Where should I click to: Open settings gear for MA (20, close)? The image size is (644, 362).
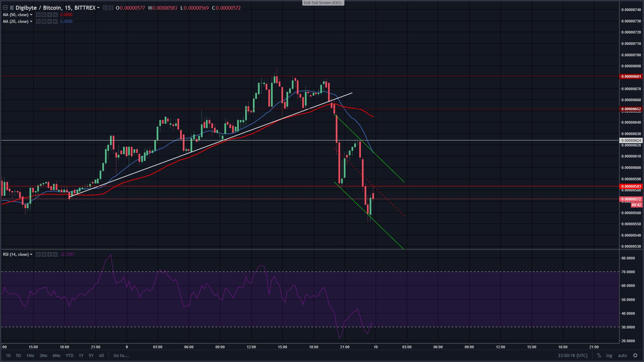point(44,21)
